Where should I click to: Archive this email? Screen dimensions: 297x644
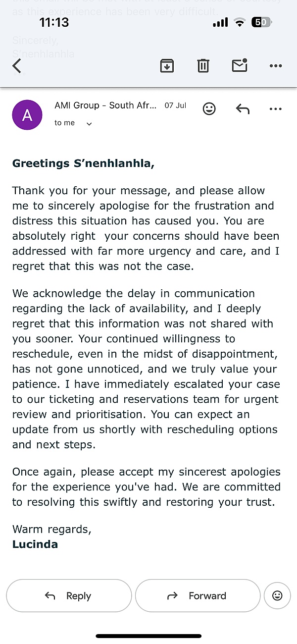[167, 66]
